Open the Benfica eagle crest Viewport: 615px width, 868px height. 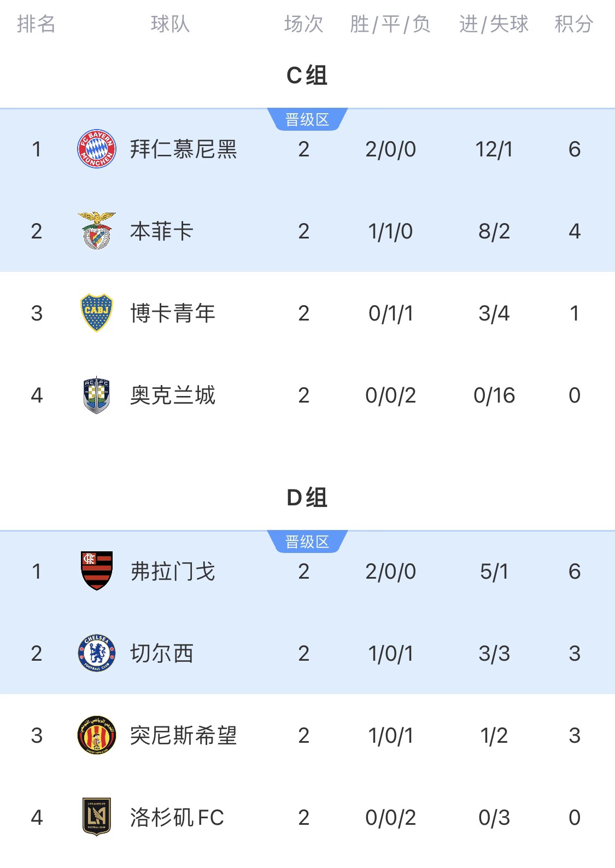pos(97,231)
